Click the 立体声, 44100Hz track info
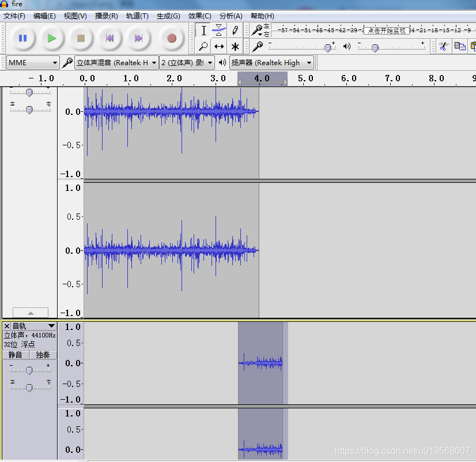 point(29,335)
